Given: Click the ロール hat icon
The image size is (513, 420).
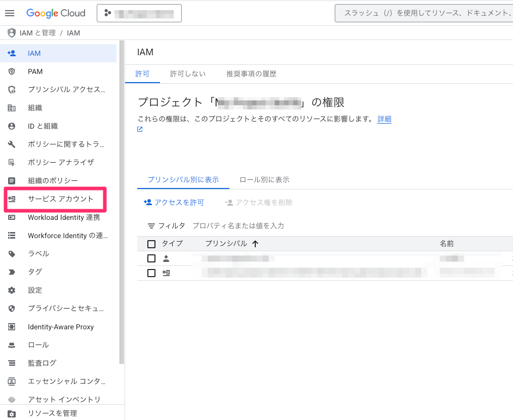Looking at the screenshot, I should [x=12, y=345].
